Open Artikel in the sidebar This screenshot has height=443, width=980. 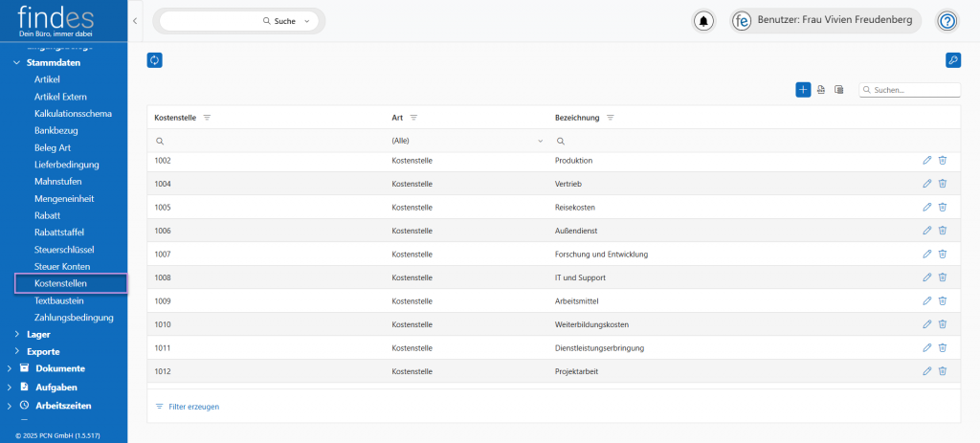point(47,79)
